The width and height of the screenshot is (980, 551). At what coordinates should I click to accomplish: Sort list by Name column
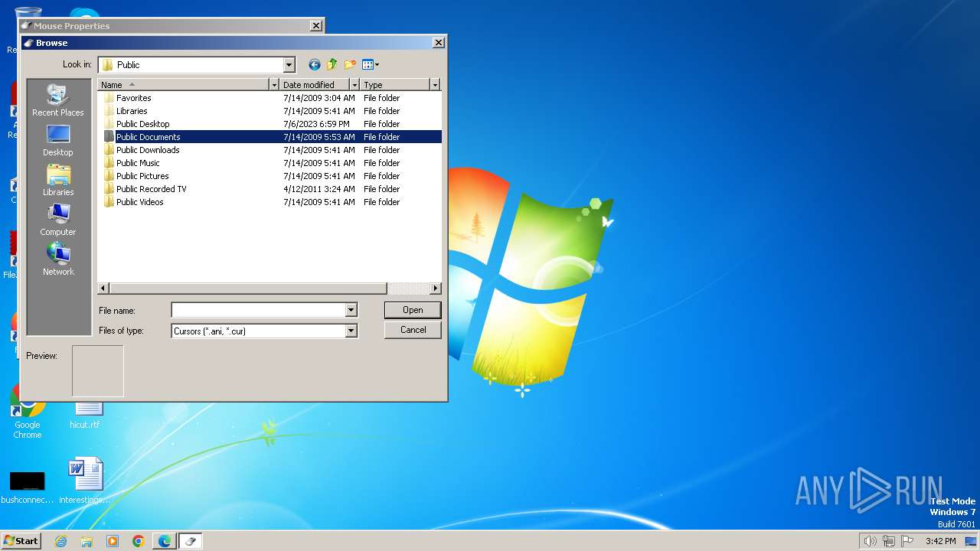point(184,84)
